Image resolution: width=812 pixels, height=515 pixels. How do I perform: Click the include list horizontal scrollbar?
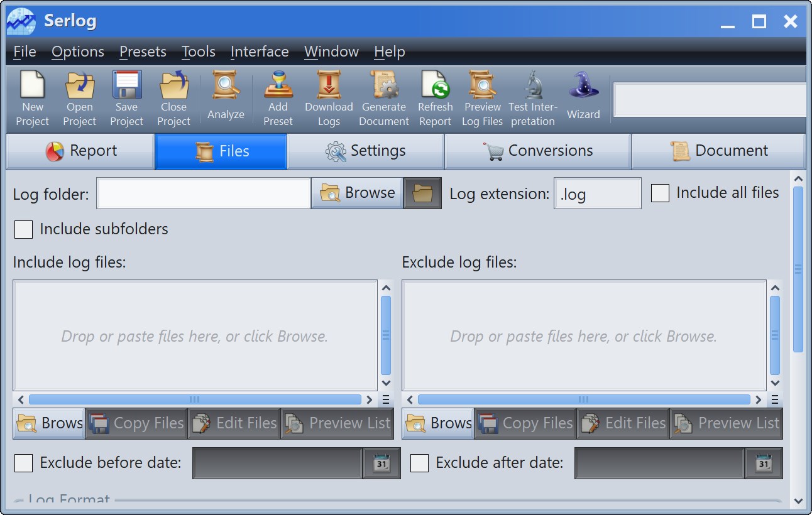tap(195, 399)
